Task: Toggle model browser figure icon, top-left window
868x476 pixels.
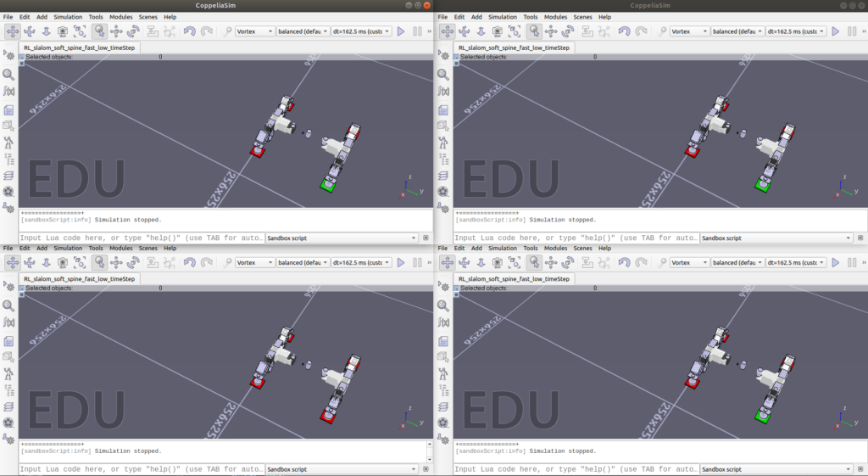Action: click(8, 143)
